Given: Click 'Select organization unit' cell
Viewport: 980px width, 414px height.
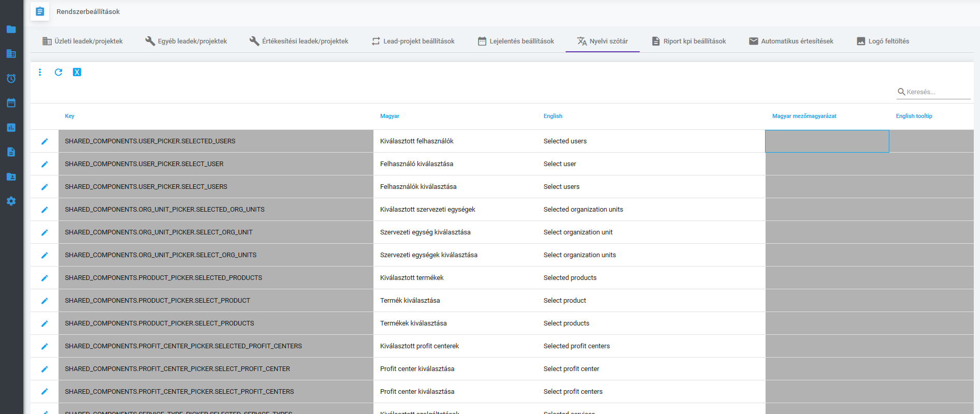Looking at the screenshot, I should pyautogui.click(x=651, y=232).
